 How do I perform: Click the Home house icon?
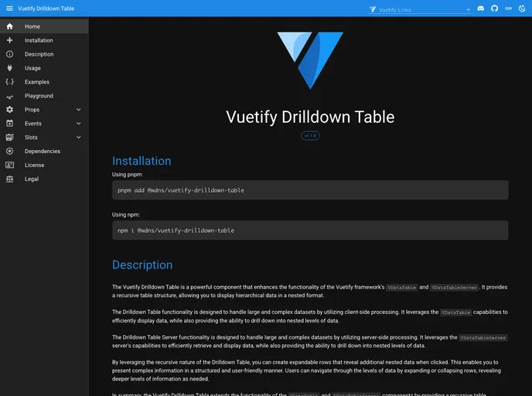point(9,26)
